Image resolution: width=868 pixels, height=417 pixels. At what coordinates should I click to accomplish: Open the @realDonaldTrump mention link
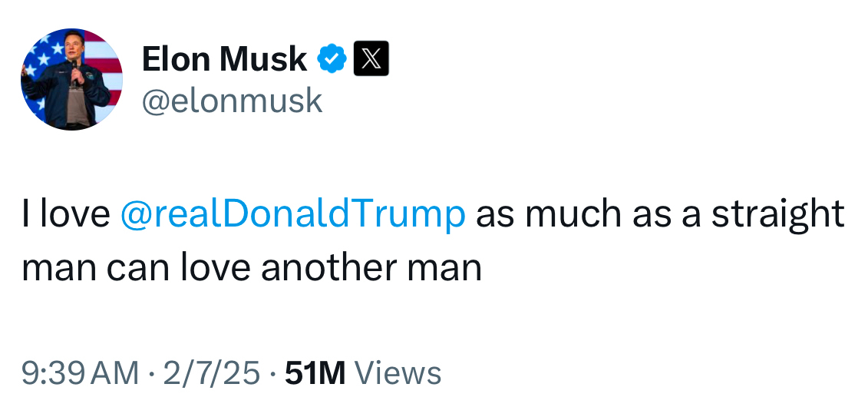[x=293, y=214]
